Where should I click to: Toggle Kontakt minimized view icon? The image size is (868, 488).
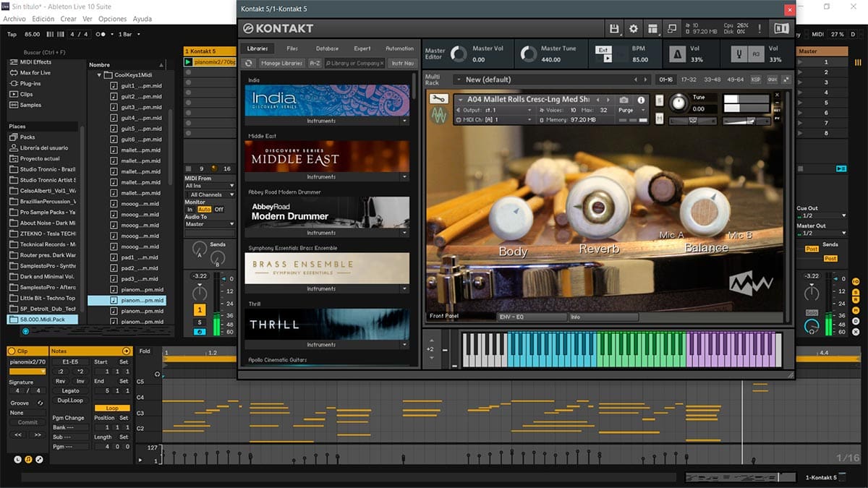pos(672,29)
